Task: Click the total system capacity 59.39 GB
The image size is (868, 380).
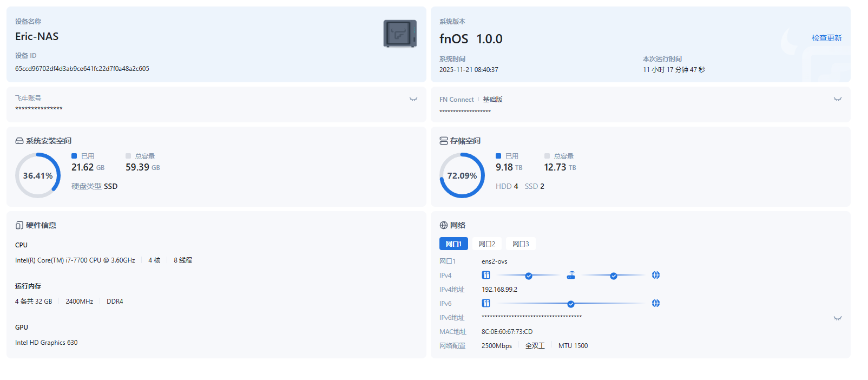Action: (143, 167)
